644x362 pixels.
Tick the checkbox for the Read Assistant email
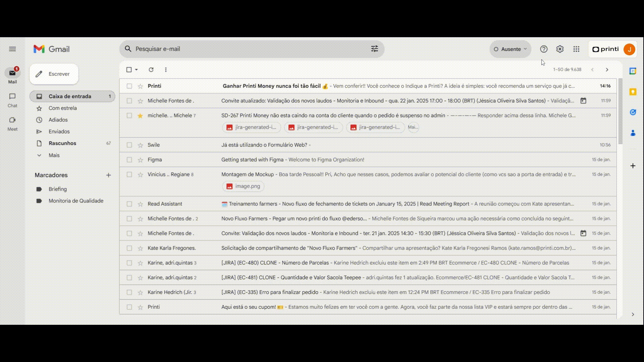(129, 204)
